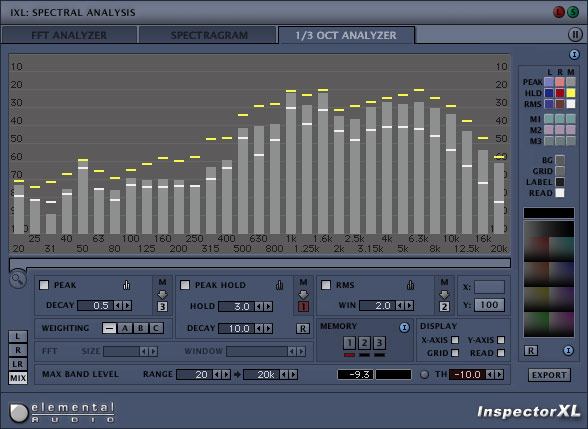Viewport: 588px width, 429px height.
Task: Click the Y axis value field 100
Action: tap(489, 305)
